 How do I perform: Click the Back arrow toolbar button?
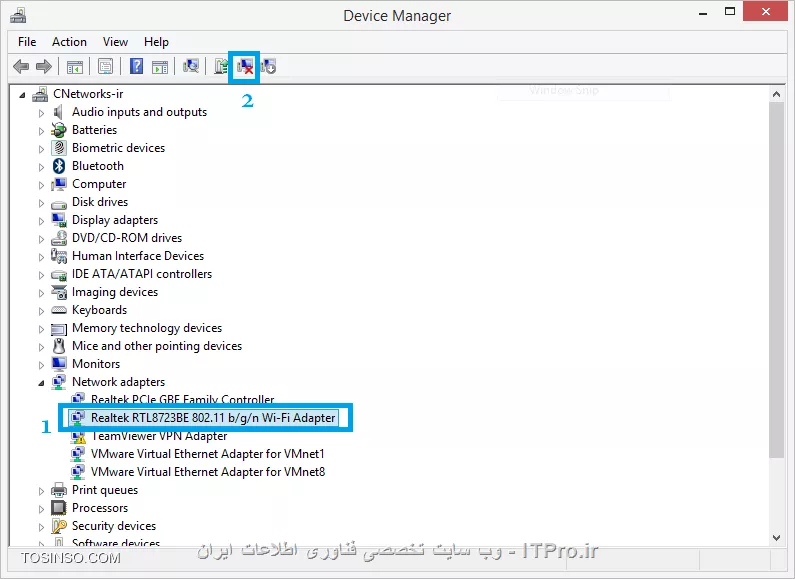pos(21,66)
